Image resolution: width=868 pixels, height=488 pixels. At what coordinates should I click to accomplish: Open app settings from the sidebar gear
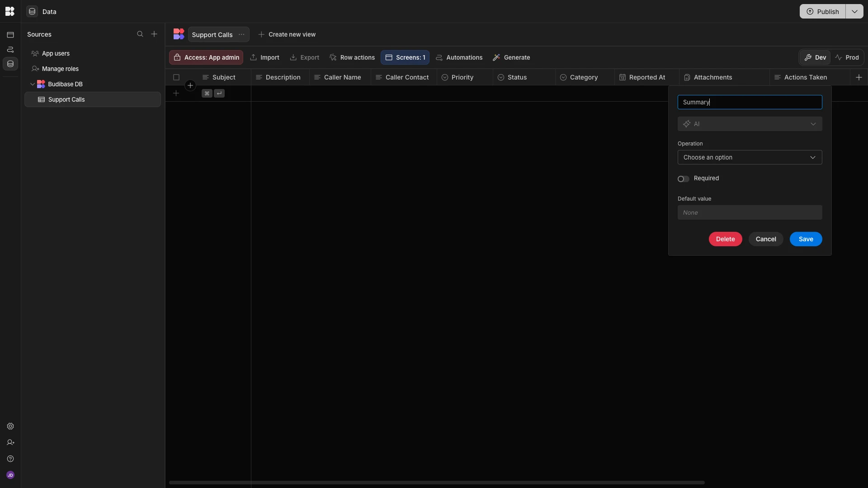(x=10, y=427)
